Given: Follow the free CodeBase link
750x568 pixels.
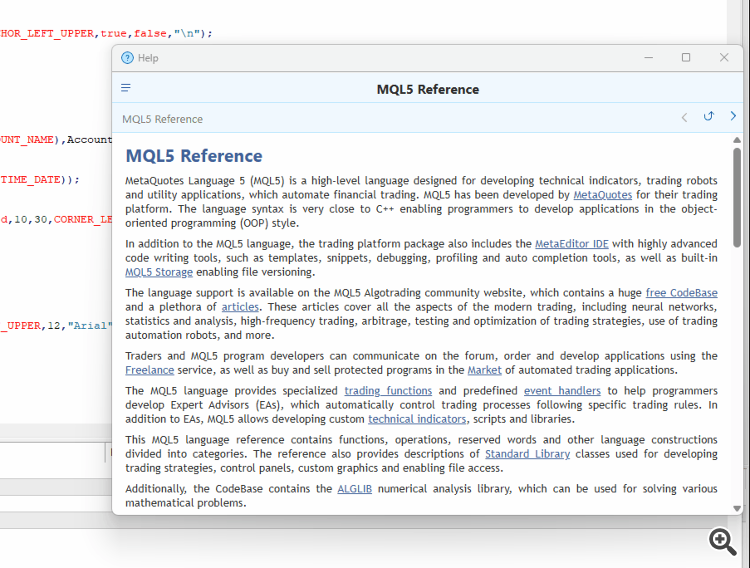Looking at the screenshot, I should [x=682, y=292].
